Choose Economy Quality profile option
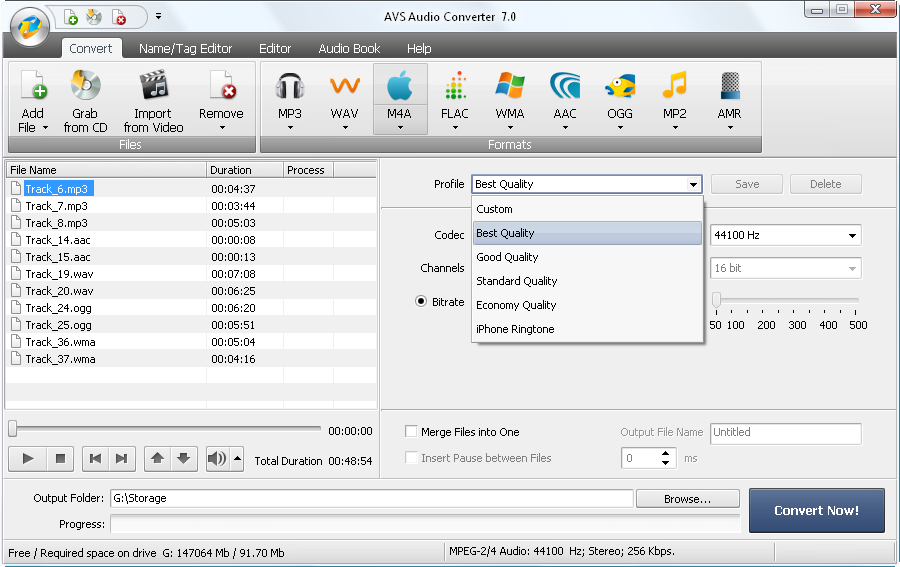Viewport: 900px width, 567px height. click(x=587, y=305)
